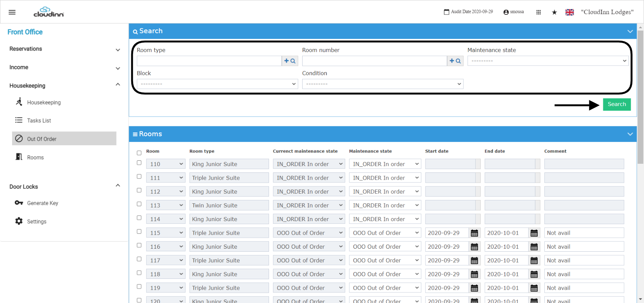This screenshot has height=303, width=644.
Task: Click the green Search button
Action: pos(617,105)
